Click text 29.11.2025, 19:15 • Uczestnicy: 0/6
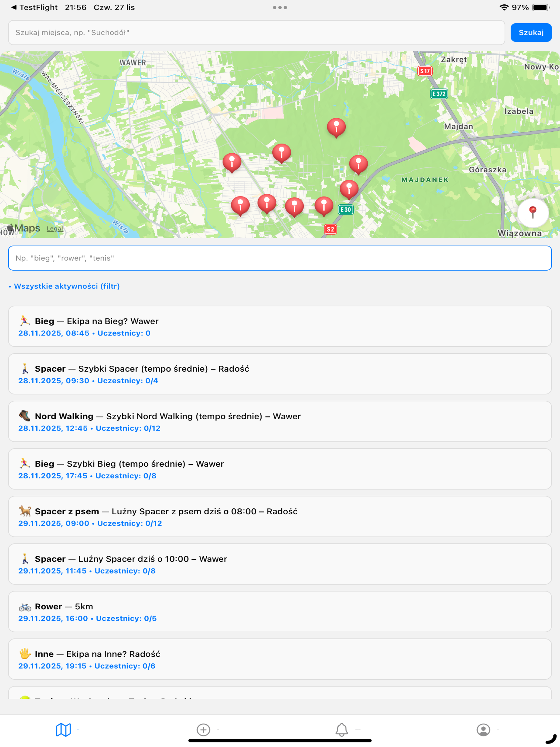This screenshot has width=560, height=747. 87,666
